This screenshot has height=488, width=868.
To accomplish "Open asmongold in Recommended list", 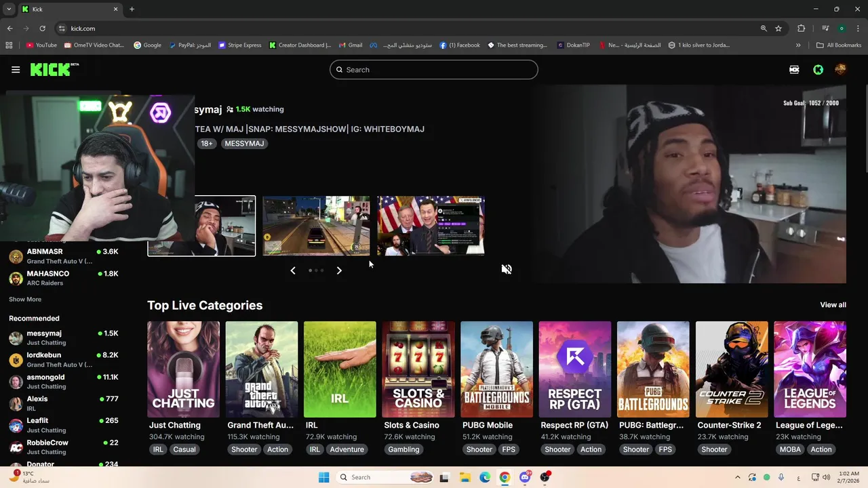I will [x=64, y=382].
